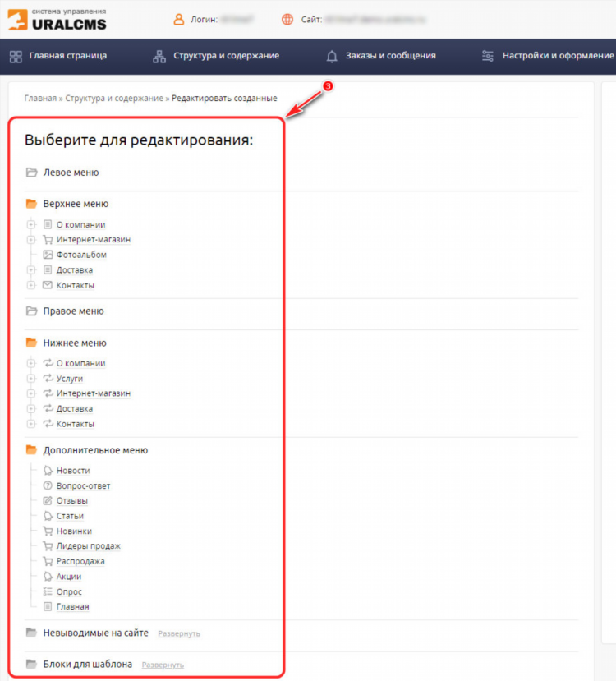Click the Блоки для шаблона folder icon

[31, 664]
